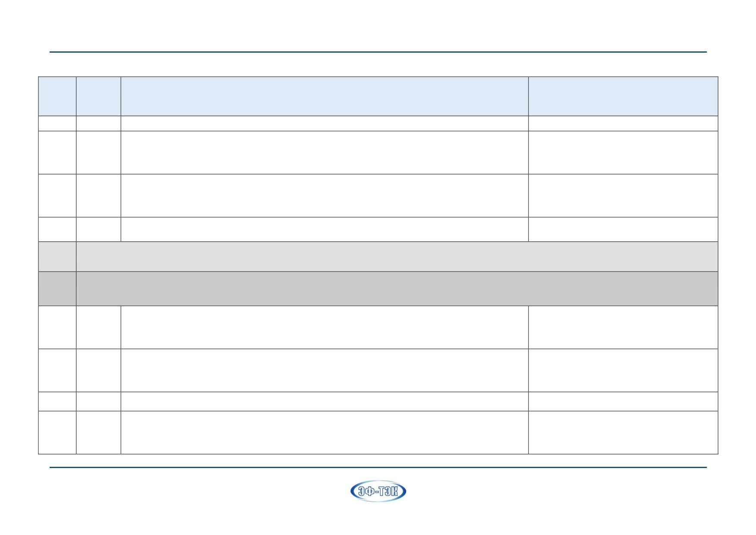The height and width of the screenshot is (535, 756).
Task: Select the widest blue header cell
Action: tap(324, 96)
